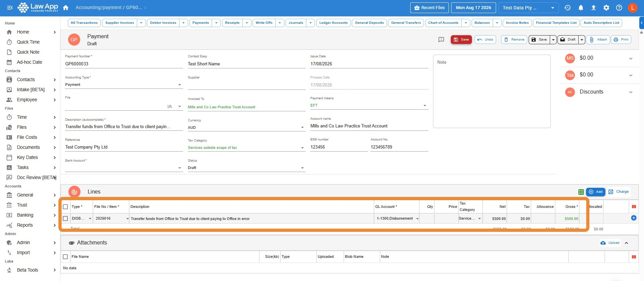Image resolution: width=644 pixels, height=281 pixels.
Task: Click the Undo button
Action: tap(485, 40)
